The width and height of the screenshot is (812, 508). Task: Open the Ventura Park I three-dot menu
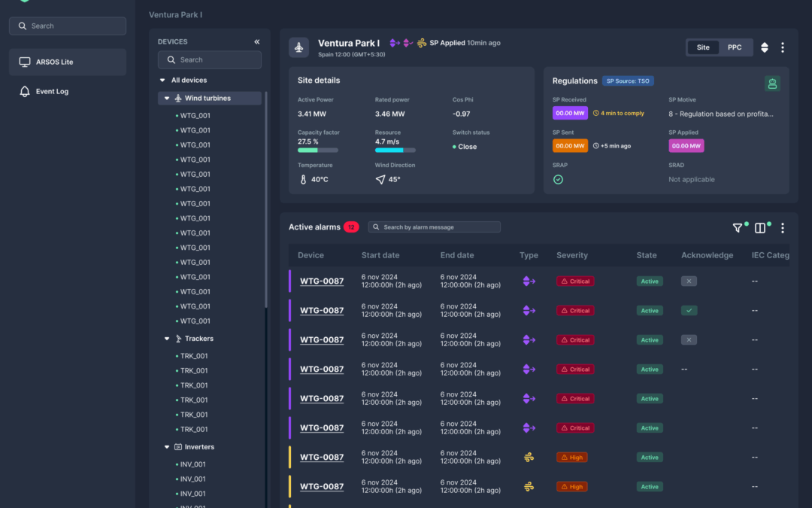tap(782, 47)
